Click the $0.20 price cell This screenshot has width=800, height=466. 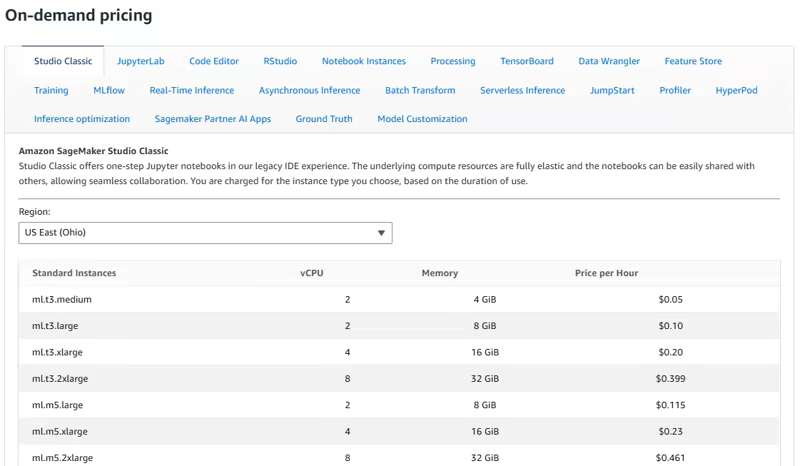670,352
